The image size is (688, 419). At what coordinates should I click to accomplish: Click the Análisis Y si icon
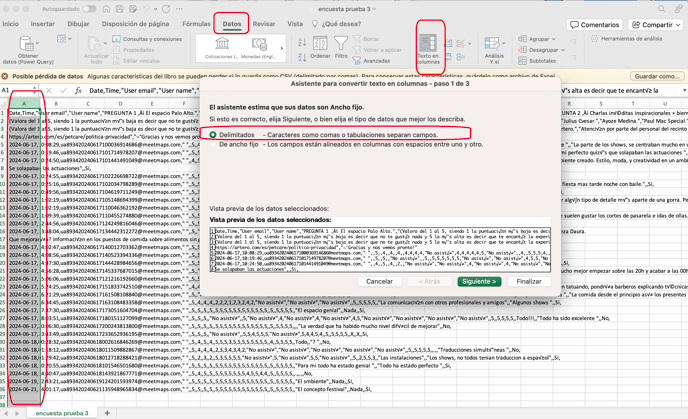tap(491, 43)
